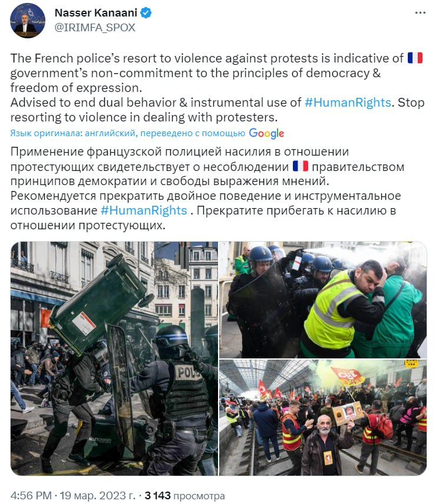Click the English tweet text body
Viewport: 439px width, 504px height.
click(x=217, y=88)
